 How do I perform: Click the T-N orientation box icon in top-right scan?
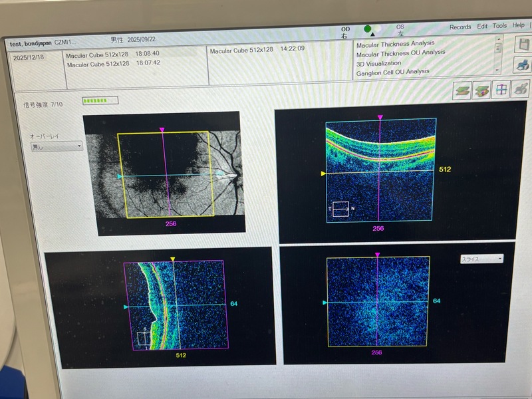point(340,209)
